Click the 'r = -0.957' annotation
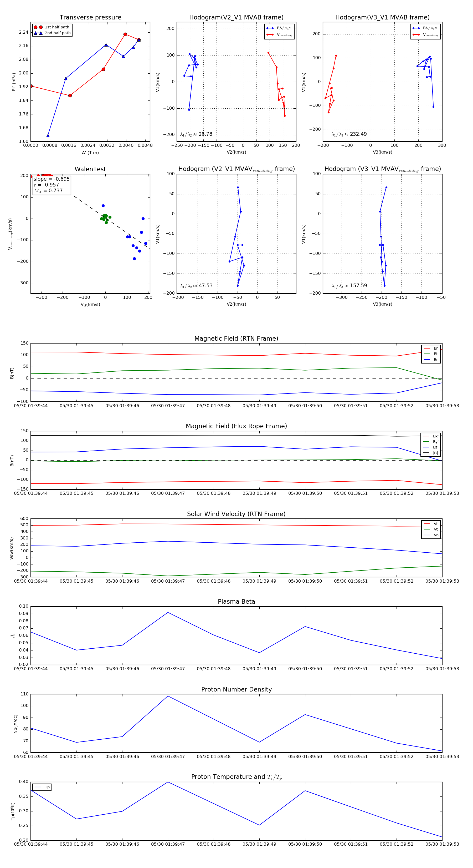473x868 pixels. coord(47,185)
